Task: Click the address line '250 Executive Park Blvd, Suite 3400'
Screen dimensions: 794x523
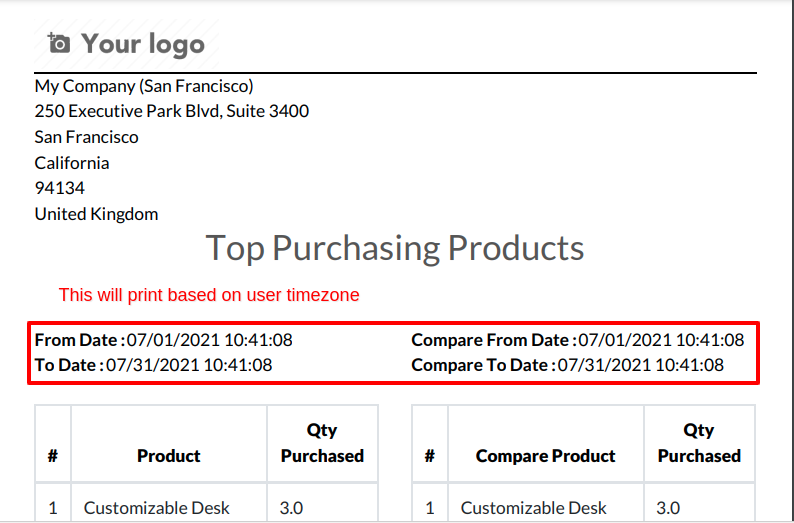Action: [172, 111]
